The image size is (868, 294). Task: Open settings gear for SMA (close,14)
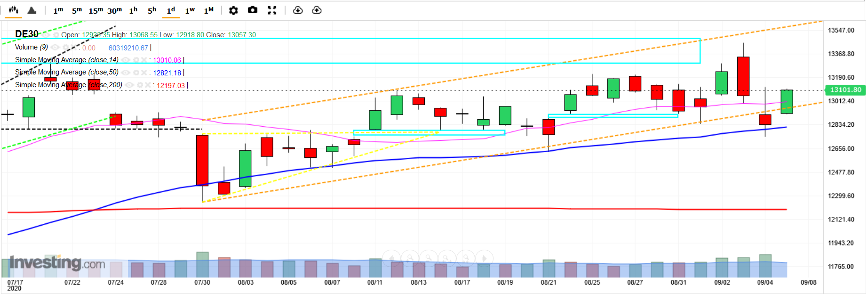point(136,60)
